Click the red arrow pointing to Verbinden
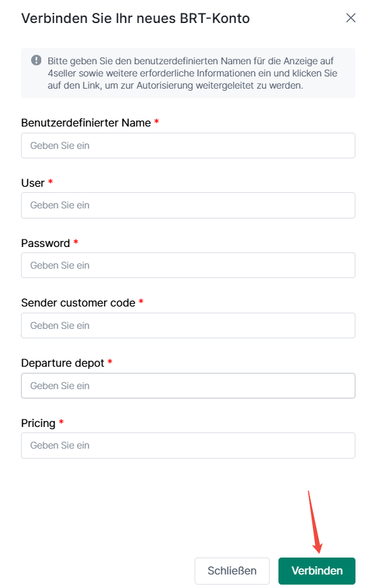This screenshot has height=588, width=369. 315,522
